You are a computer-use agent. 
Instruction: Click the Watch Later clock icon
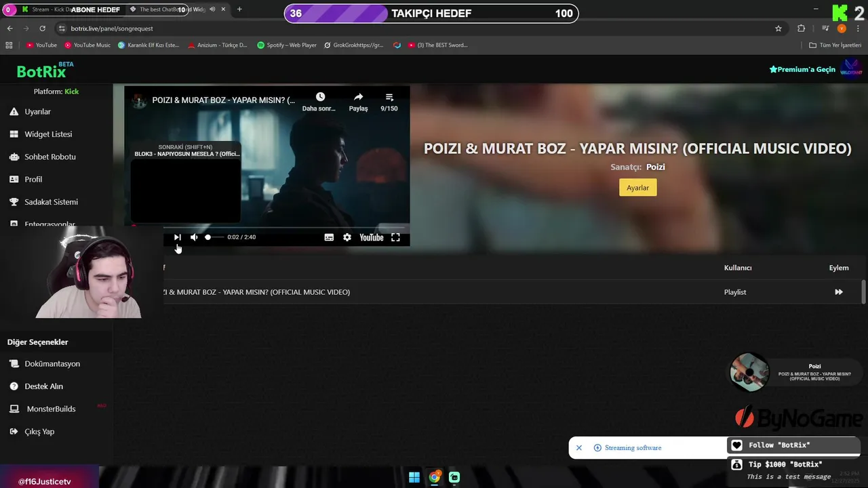pyautogui.click(x=320, y=98)
